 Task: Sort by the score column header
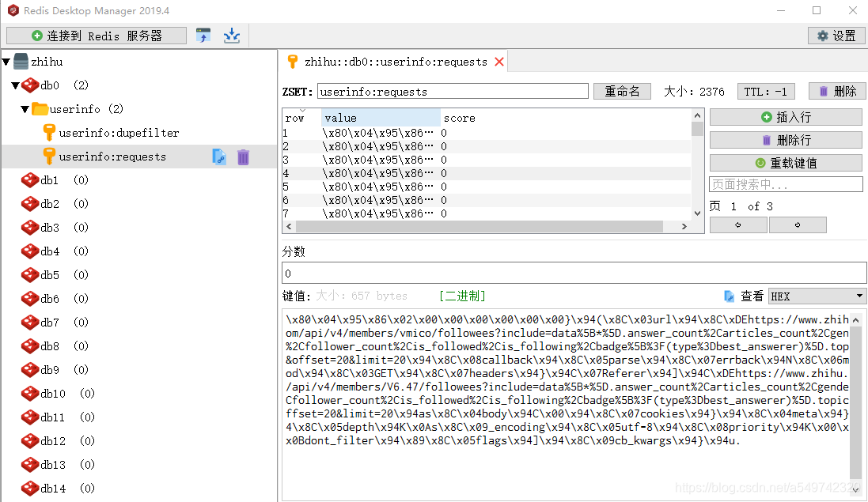click(460, 118)
